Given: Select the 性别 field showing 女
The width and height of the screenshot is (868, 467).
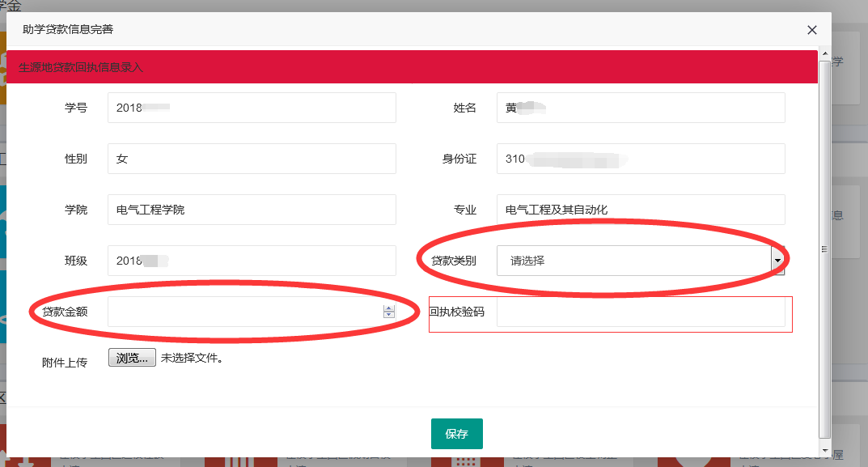Looking at the screenshot, I should tap(252, 159).
